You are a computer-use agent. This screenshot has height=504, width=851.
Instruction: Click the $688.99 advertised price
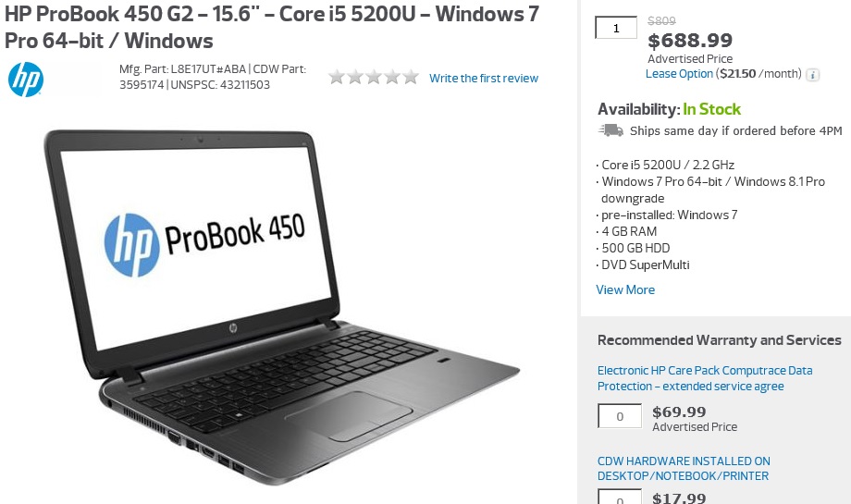(690, 40)
